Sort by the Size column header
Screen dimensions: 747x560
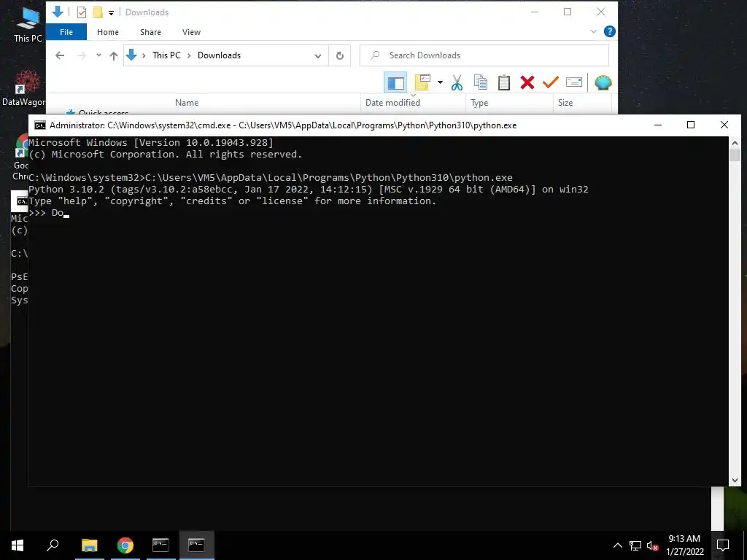[565, 102]
